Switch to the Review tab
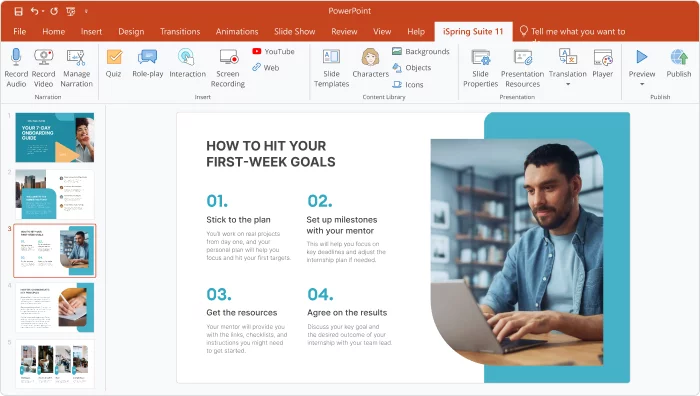The width and height of the screenshot is (700, 396). pyautogui.click(x=344, y=32)
